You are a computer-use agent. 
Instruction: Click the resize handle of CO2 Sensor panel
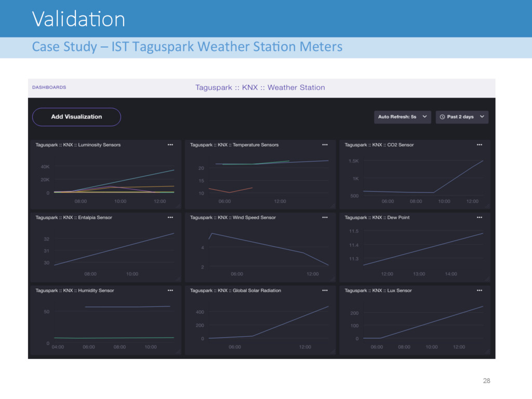pos(487,206)
